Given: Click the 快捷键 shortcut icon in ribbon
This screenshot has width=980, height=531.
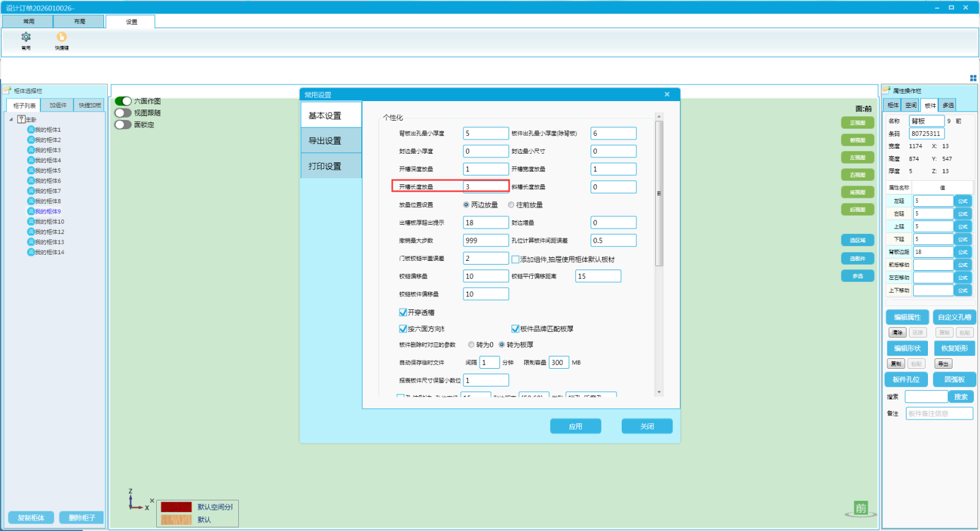Looking at the screenshot, I should 62,37.
